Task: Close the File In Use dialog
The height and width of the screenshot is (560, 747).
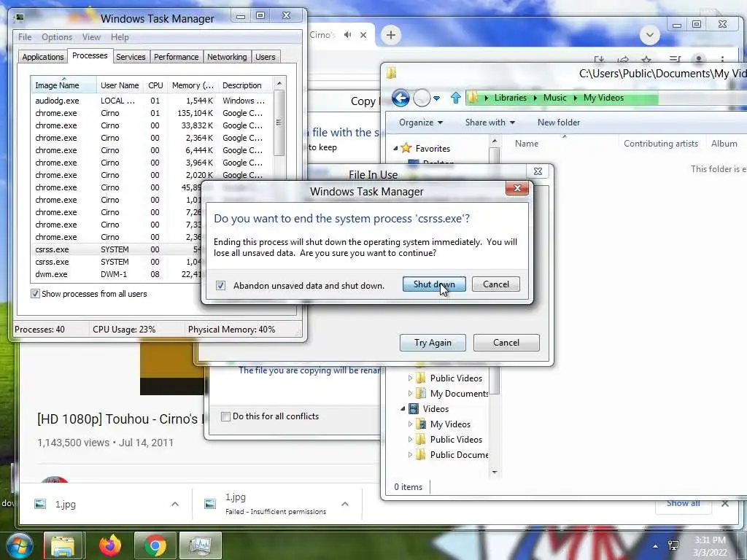Action: [x=538, y=171]
